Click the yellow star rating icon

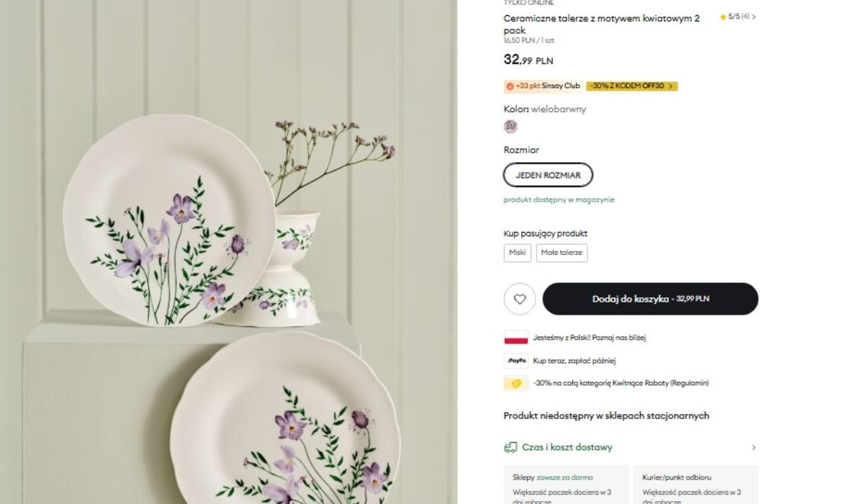(723, 17)
